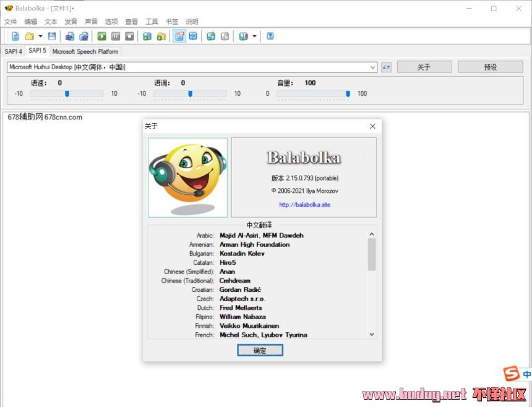Expand the Open file dropdown arrow
This screenshot has width=532, height=407.
point(40,36)
